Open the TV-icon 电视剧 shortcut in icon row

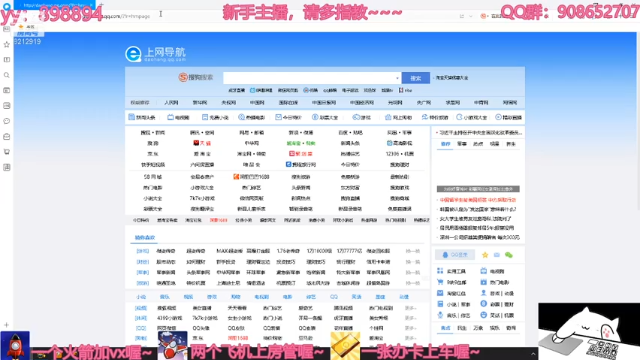(178, 117)
